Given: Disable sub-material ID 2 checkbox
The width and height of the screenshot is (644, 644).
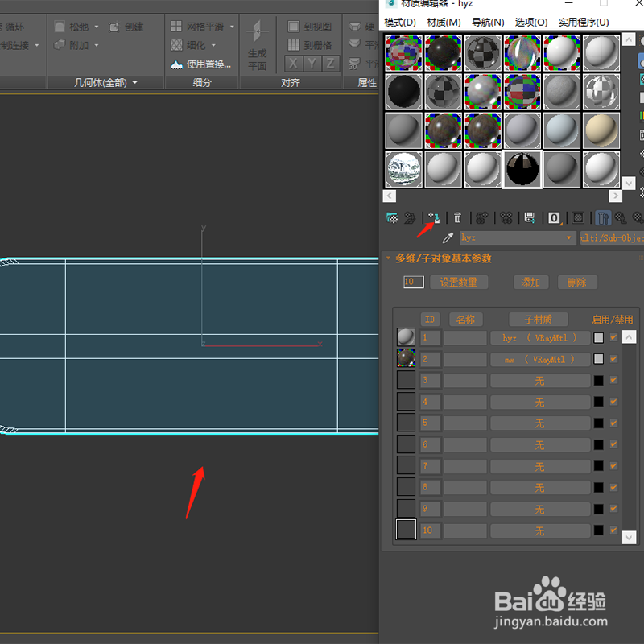Looking at the screenshot, I should (x=613, y=358).
